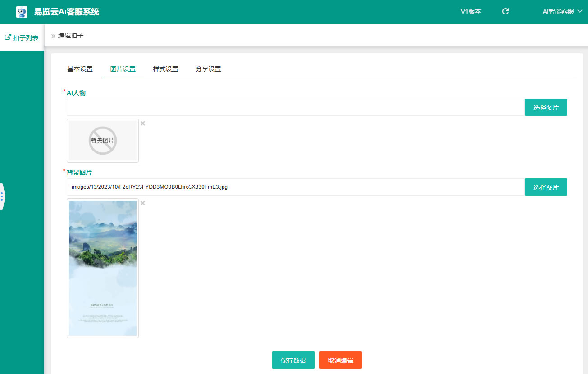The height and width of the screenshot is (374, 588).
Task: Choose 选择图片 for 背景图片
Action: click(x=546, y=187)
